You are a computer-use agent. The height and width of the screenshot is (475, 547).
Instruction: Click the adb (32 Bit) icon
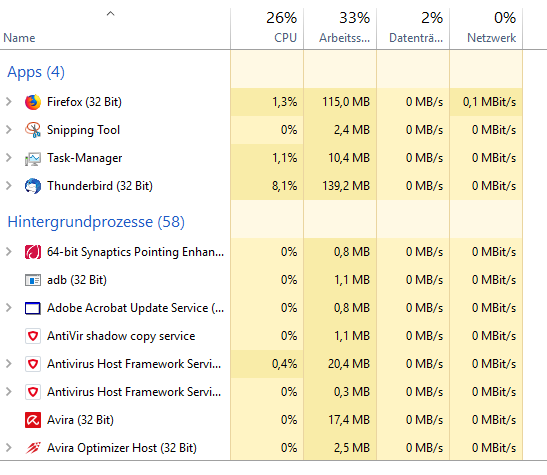pyautogui.click(x=33, y=280)
